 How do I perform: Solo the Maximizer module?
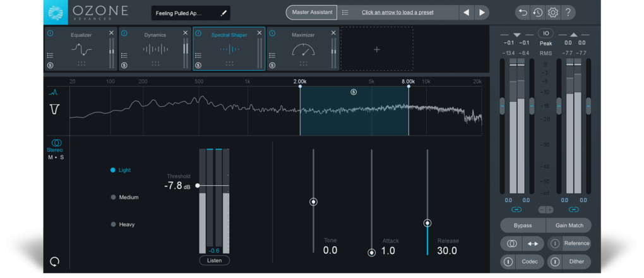point(272,65)
